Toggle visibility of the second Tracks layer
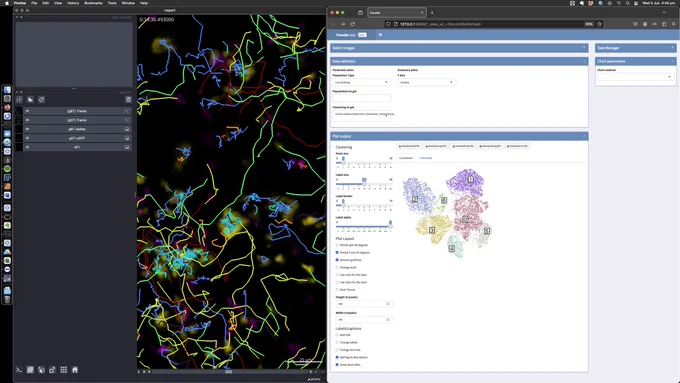 coord(27,120)
